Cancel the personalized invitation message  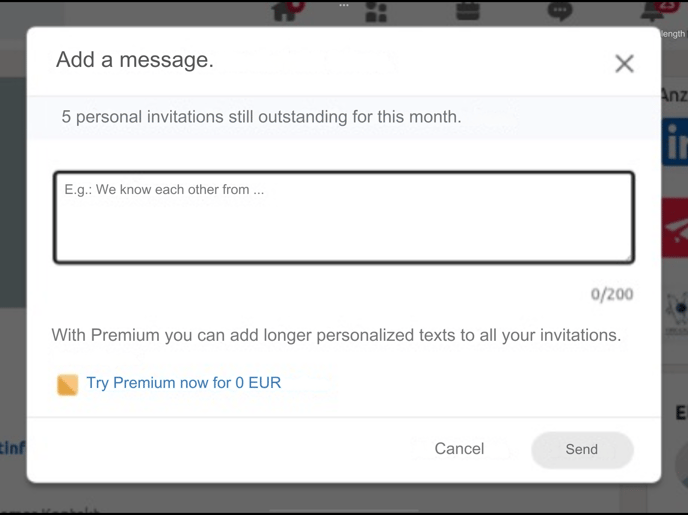click(459, 449)
